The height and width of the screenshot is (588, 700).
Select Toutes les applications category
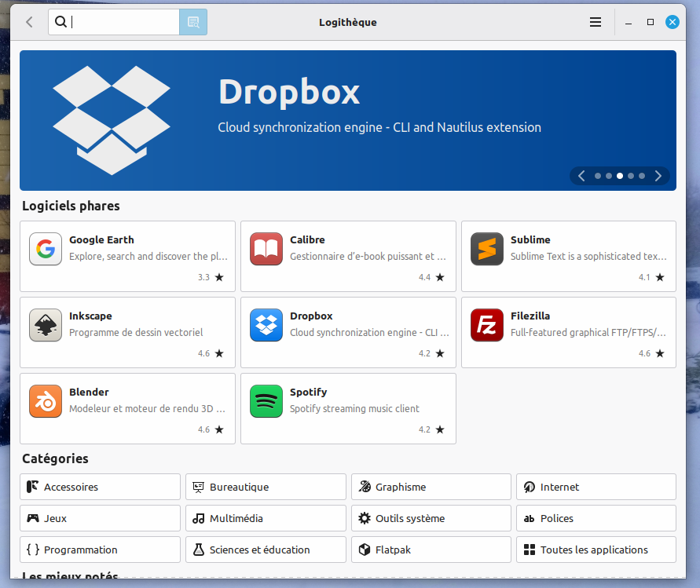click(596, 550)
